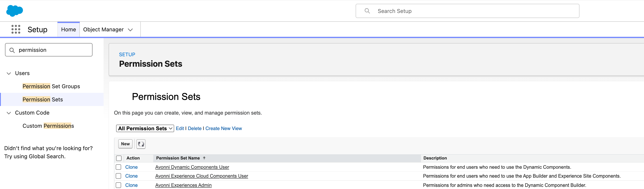Check the Avonni Experience Cloud Components row

118,176
